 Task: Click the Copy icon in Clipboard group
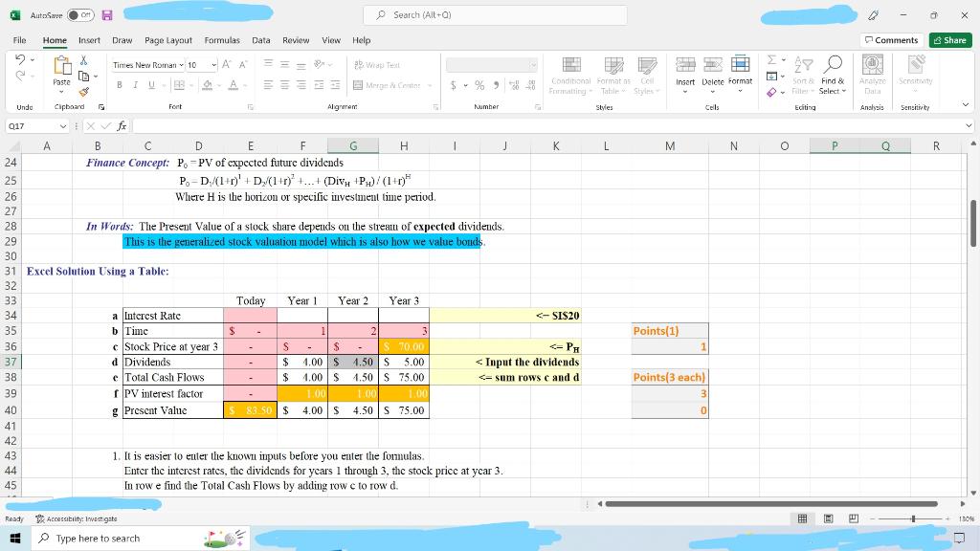83,77
